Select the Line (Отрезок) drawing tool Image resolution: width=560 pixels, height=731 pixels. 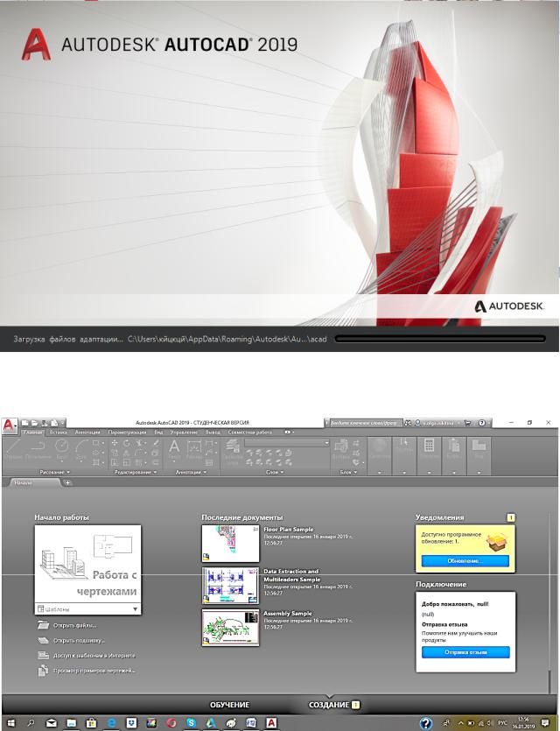click(x=13, y=449)
